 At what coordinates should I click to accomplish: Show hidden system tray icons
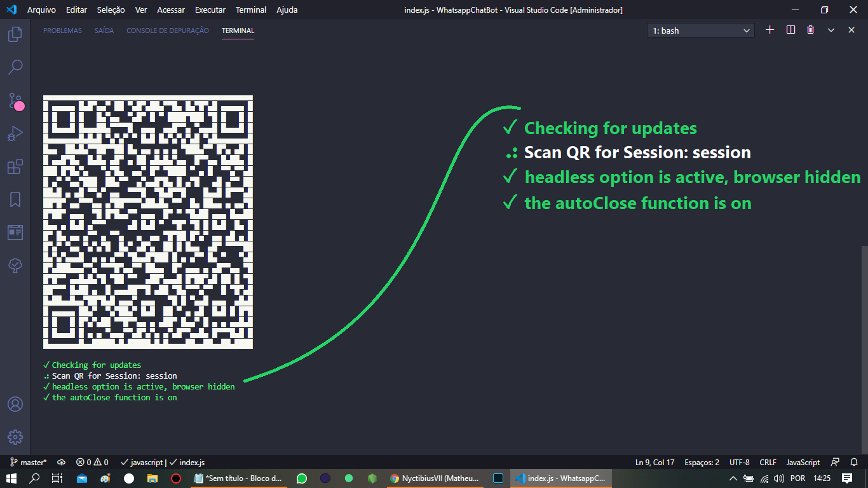pyautogui.click(x=733, y=478)
